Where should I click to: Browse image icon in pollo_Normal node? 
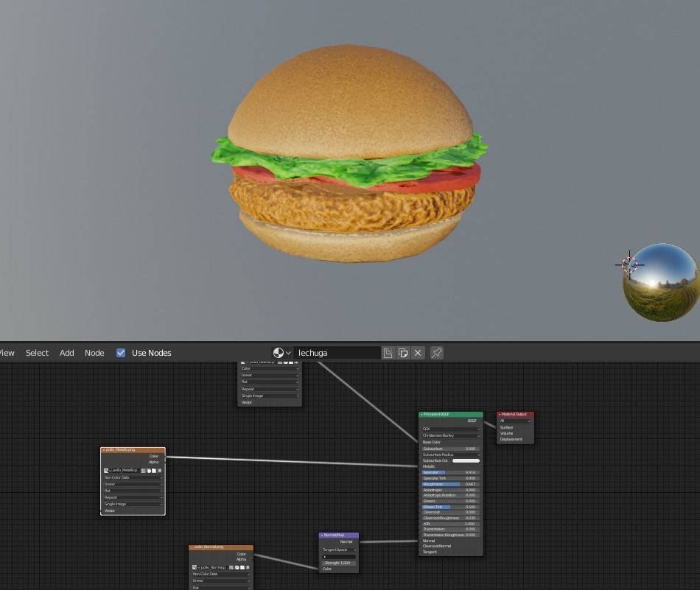click(195, 568)
